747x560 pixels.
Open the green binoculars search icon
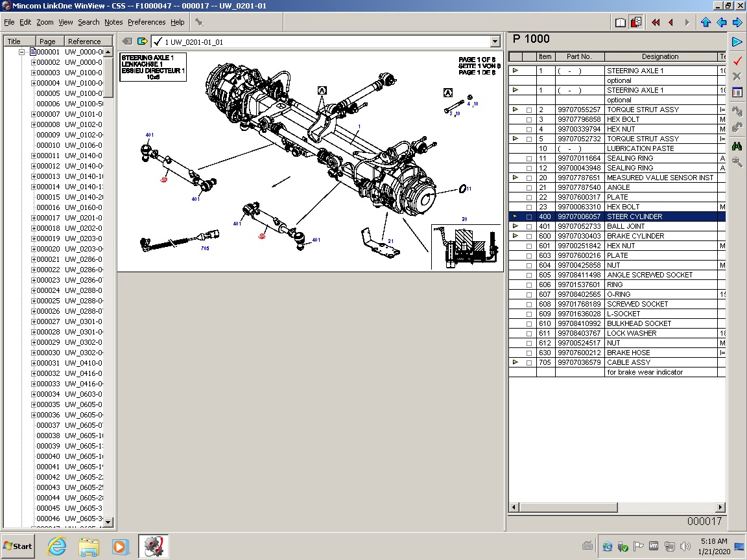pos(737,146)
